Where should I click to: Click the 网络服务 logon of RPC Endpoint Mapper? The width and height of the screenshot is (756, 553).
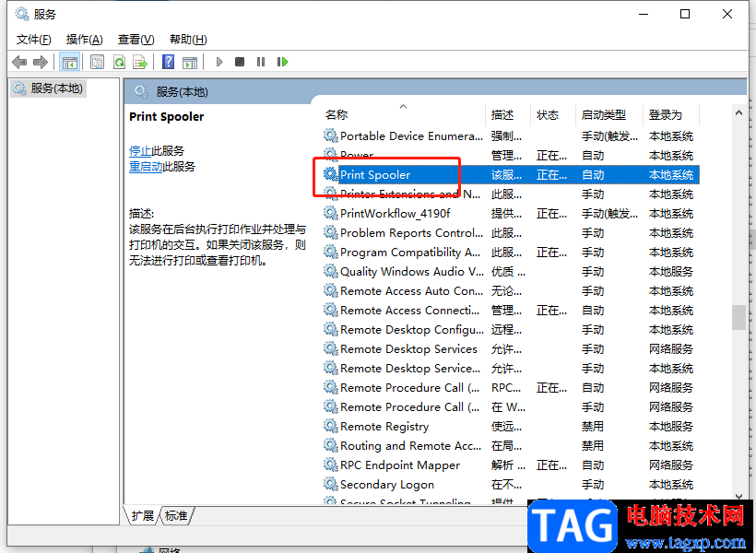[670, 465]
